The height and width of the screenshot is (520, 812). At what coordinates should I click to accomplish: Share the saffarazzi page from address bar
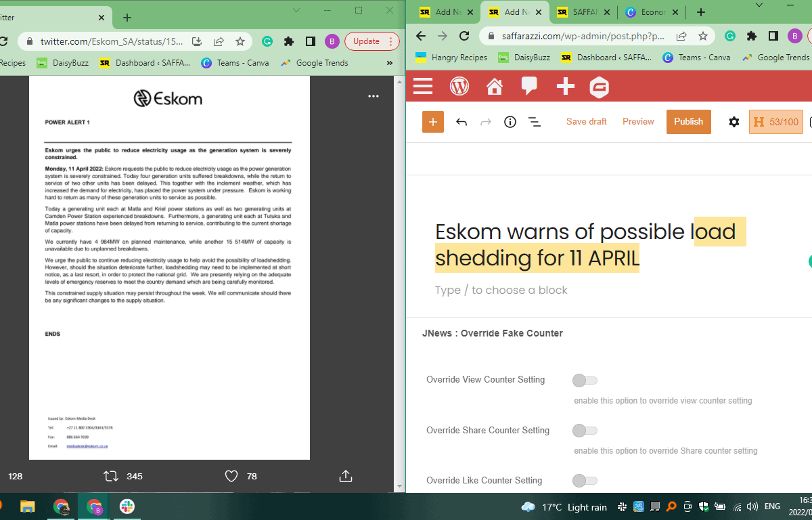click(x=681, y=36)
